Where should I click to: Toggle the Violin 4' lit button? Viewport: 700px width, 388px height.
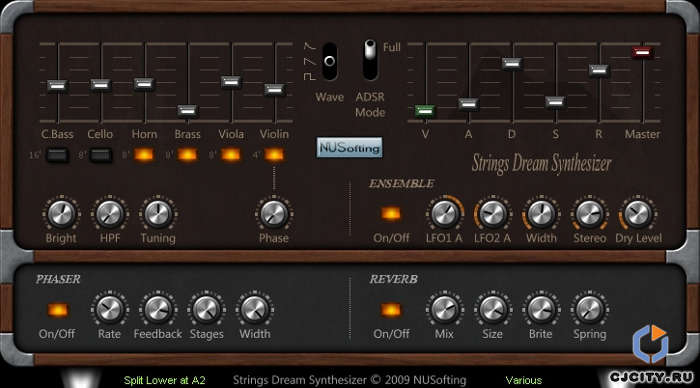[274, 155]
